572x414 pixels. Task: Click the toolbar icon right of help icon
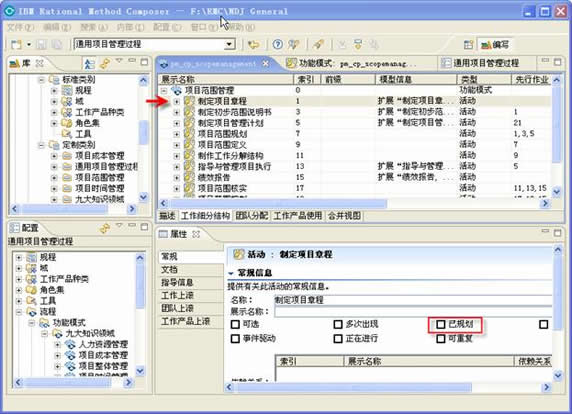click(293, 45)
